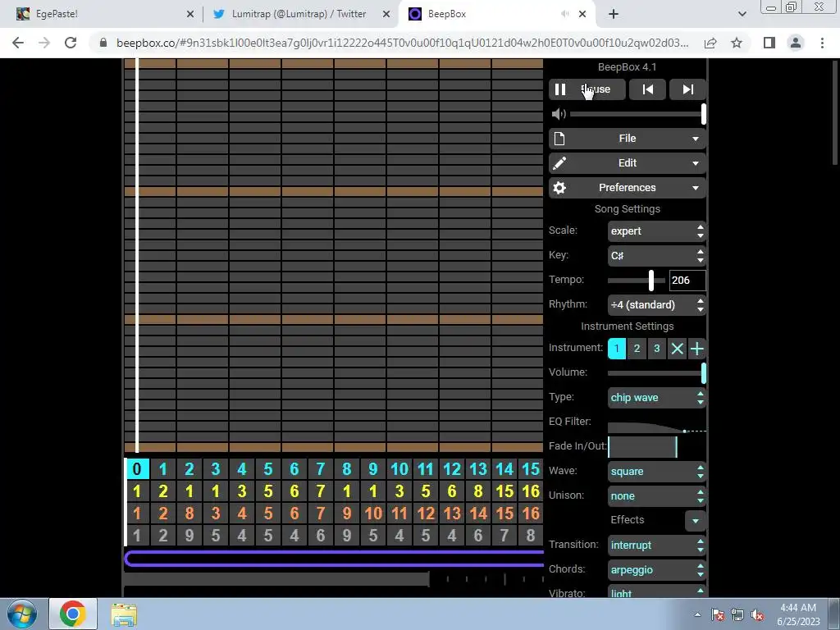This screenshot has height=630, width=840.
Task: Add a new instrument with plus icon
Action: click(696, 349)
